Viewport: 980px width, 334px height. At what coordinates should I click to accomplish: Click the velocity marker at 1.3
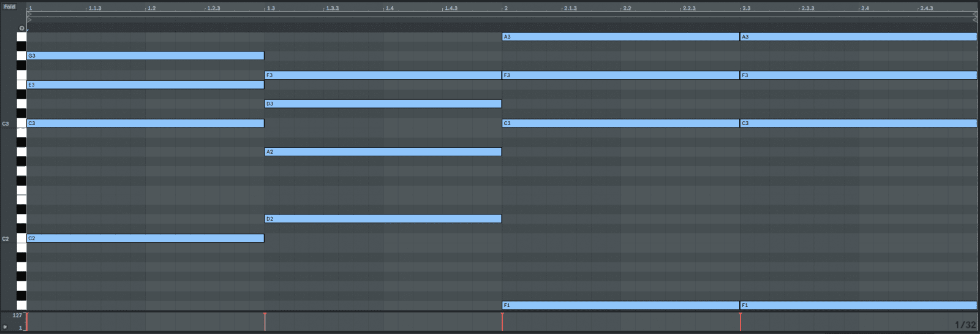click(265, 321)
